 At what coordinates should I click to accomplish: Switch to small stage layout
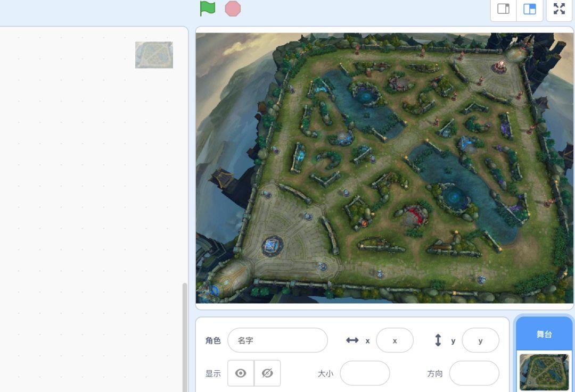504,9
